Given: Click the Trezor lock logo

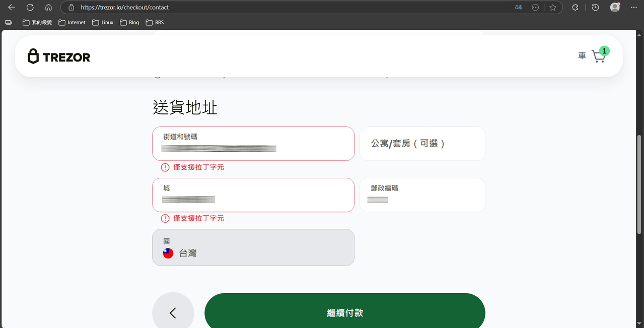Looking at the screenshot, I should tap(33, 56).
